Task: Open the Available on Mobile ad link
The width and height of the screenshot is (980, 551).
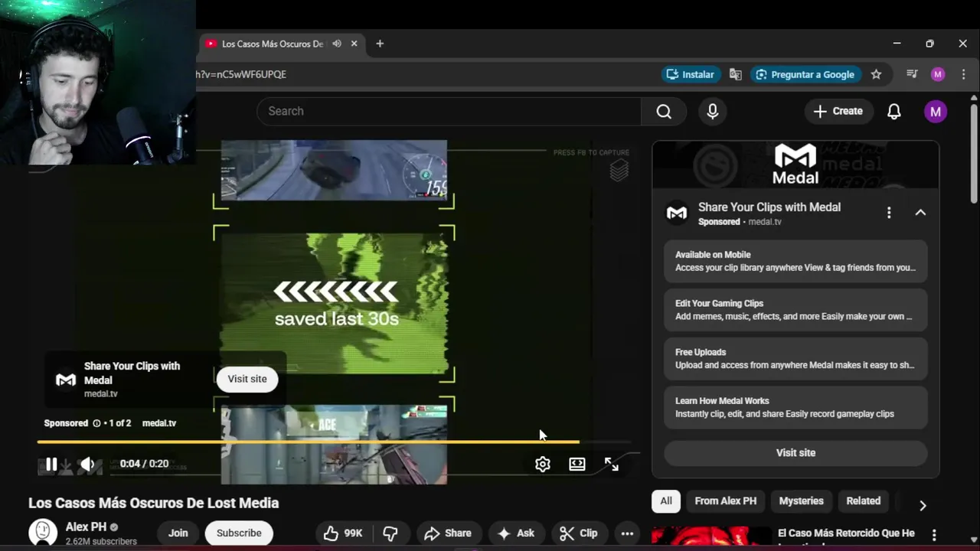Action: [795, 262]
